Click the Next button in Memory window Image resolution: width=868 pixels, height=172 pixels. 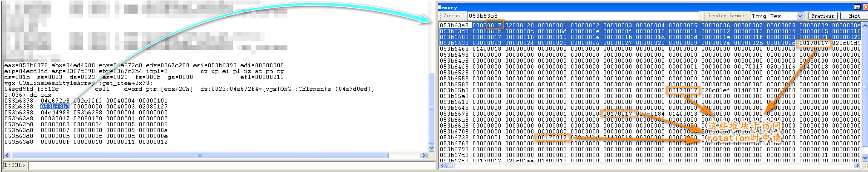(854, 16)
